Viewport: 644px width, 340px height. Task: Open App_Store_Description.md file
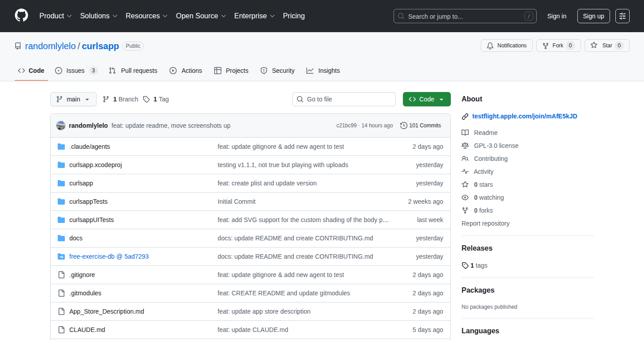(x=107, y=311)
